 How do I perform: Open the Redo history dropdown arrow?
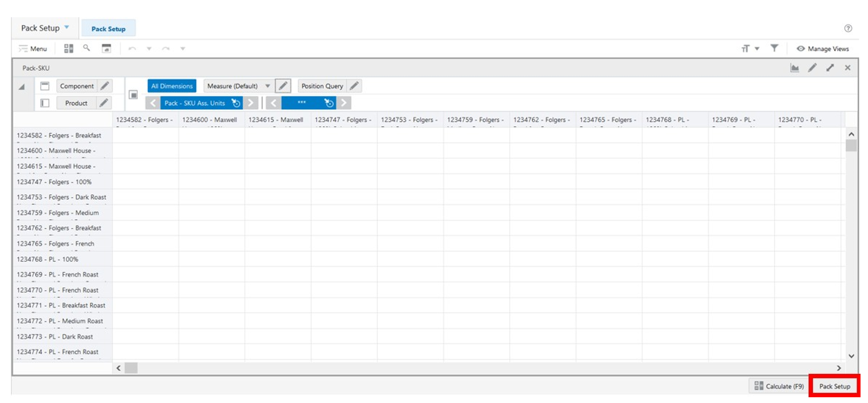(183, 49)
